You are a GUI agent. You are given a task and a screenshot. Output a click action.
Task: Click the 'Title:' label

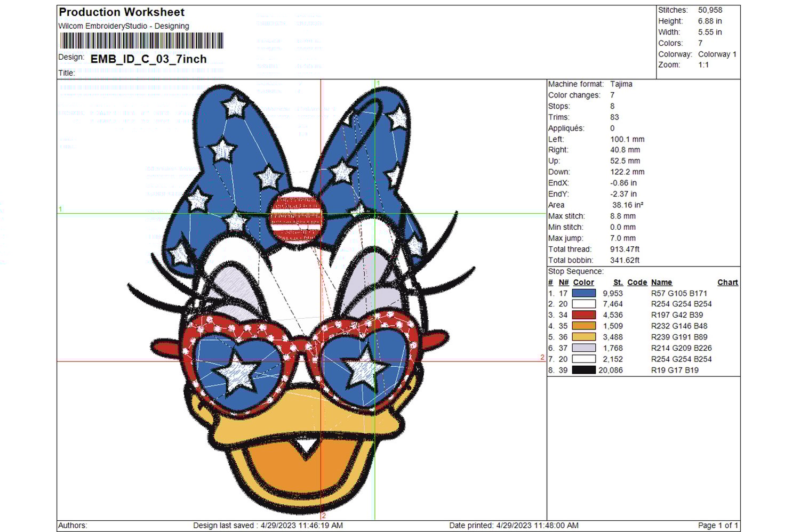click(67, 73)
